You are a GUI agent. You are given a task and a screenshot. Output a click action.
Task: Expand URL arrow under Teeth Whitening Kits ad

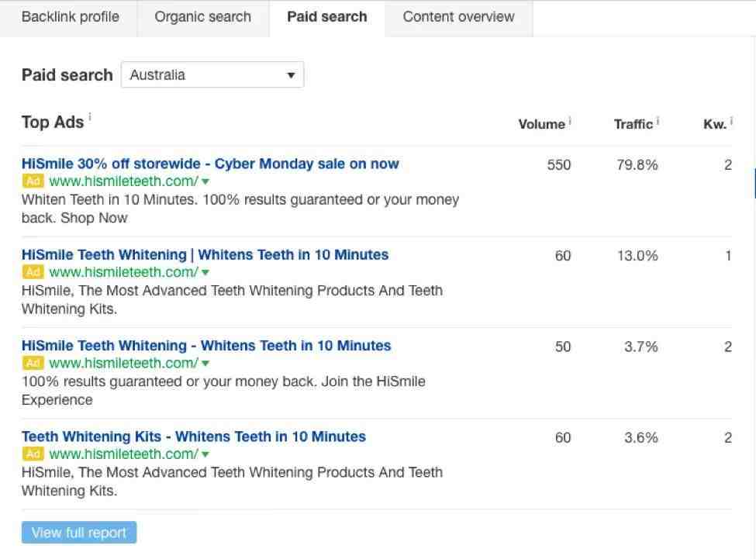[205, 454]
